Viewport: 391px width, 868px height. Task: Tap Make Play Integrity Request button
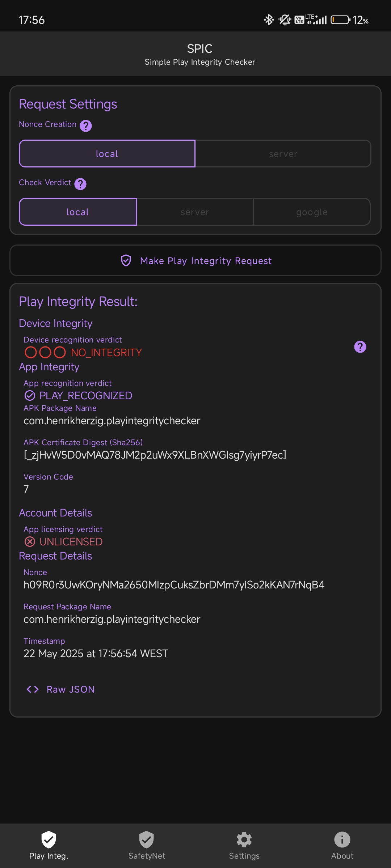click(195, 260)
